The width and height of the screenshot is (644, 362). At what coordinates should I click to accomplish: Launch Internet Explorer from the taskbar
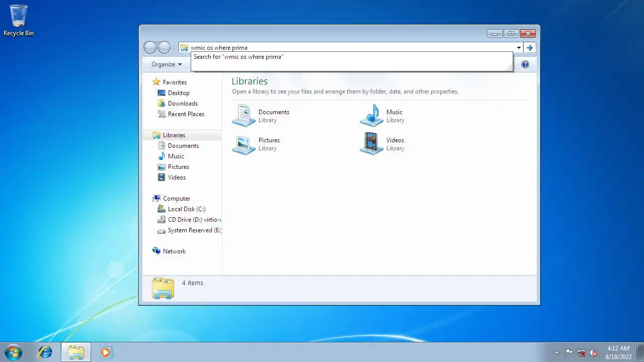(45, 352)
